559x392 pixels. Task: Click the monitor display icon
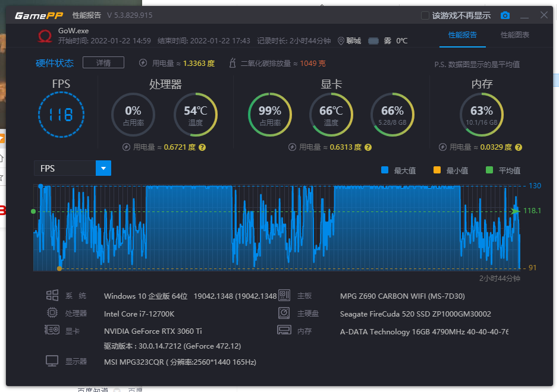(52, 361)
